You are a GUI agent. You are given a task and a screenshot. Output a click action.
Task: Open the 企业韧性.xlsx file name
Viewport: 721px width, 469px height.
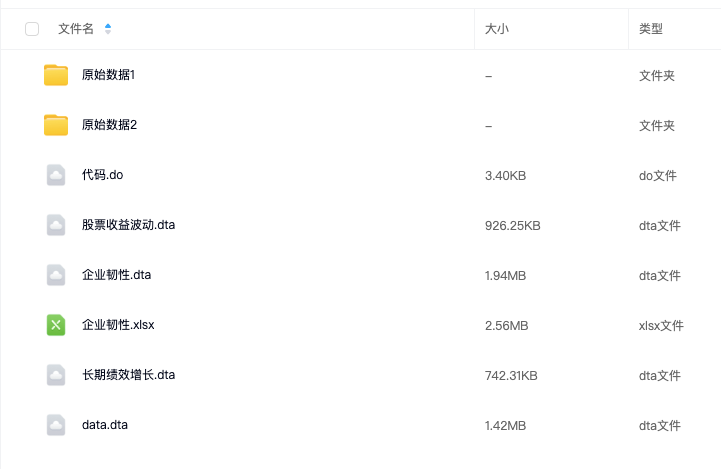(118, 325)
